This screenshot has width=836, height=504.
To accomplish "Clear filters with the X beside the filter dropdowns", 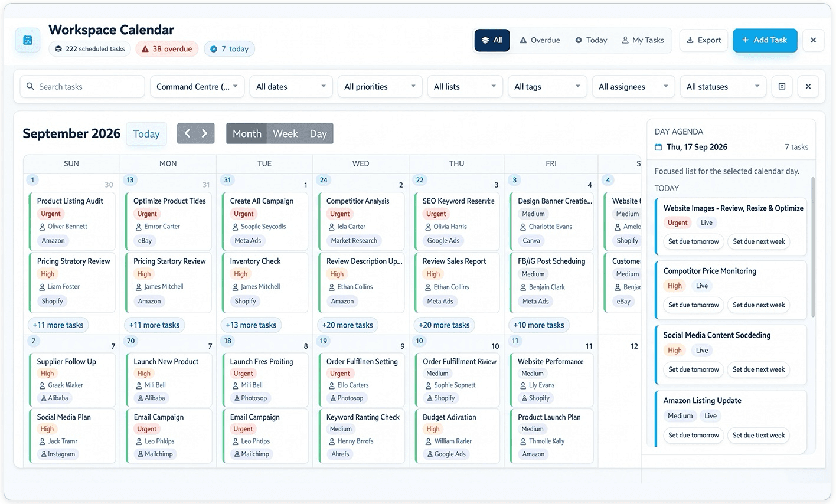I will click(808, 86).
